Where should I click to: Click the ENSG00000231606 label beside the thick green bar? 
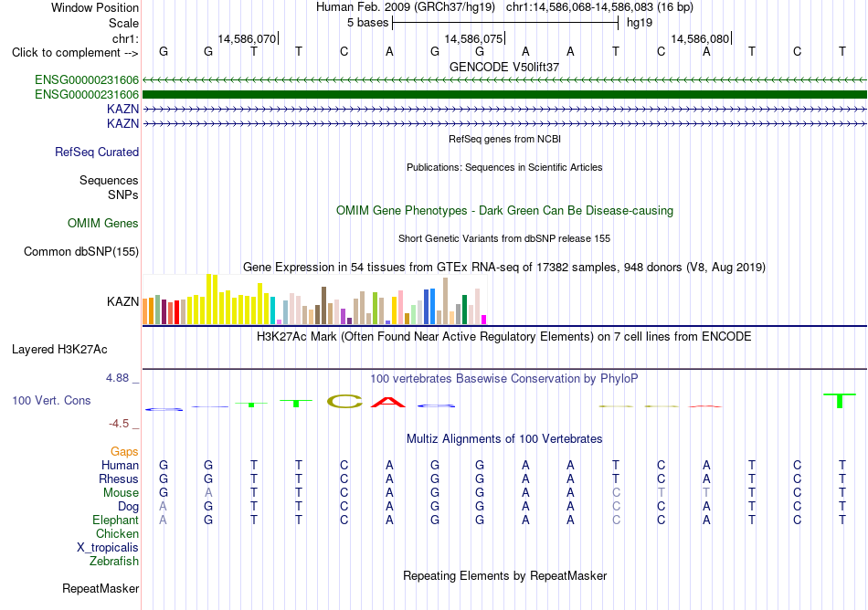87,95
